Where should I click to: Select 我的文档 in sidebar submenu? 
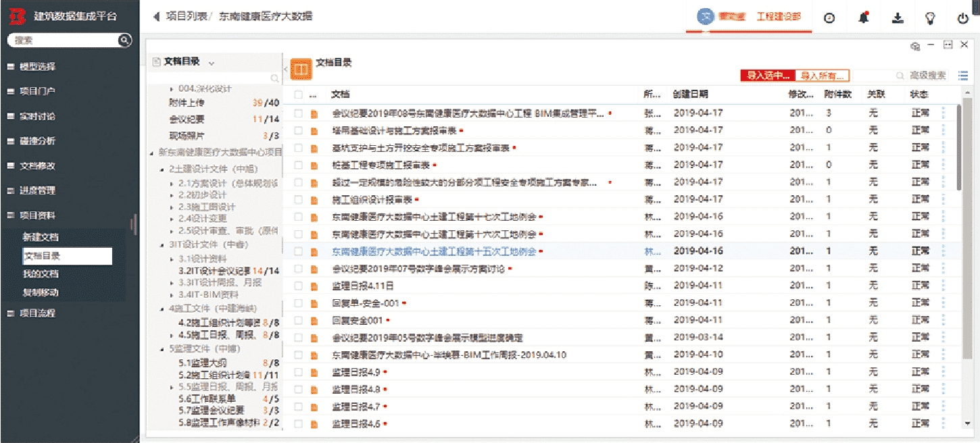pyautogui.click(x=41, y=274)
